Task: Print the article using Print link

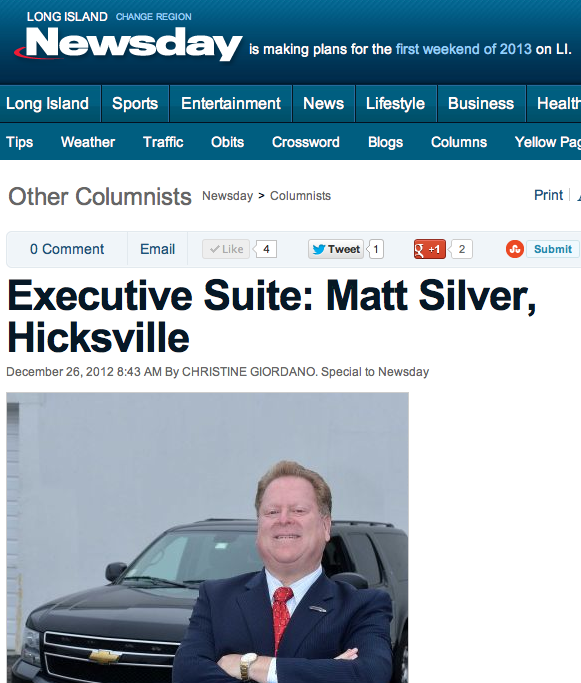Action: pos(548,195)
